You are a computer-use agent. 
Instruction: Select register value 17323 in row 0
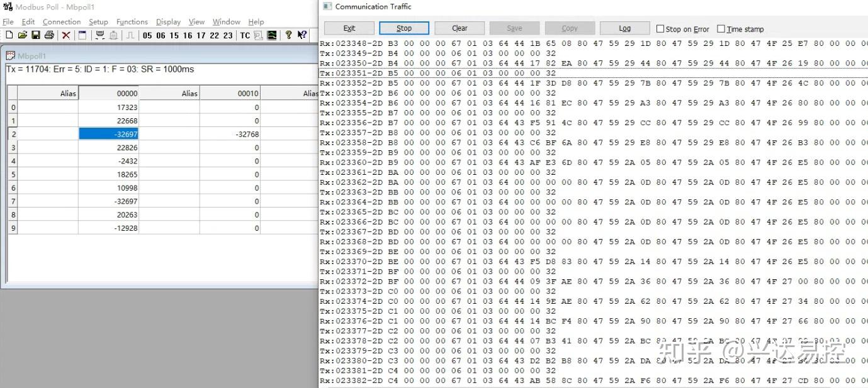108,107
